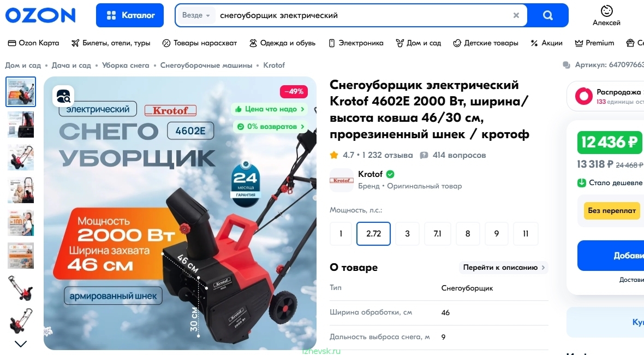The image size is (644, 355).
Task: Click the Krotof brand logo icon
Action: [x=342, y=180]
